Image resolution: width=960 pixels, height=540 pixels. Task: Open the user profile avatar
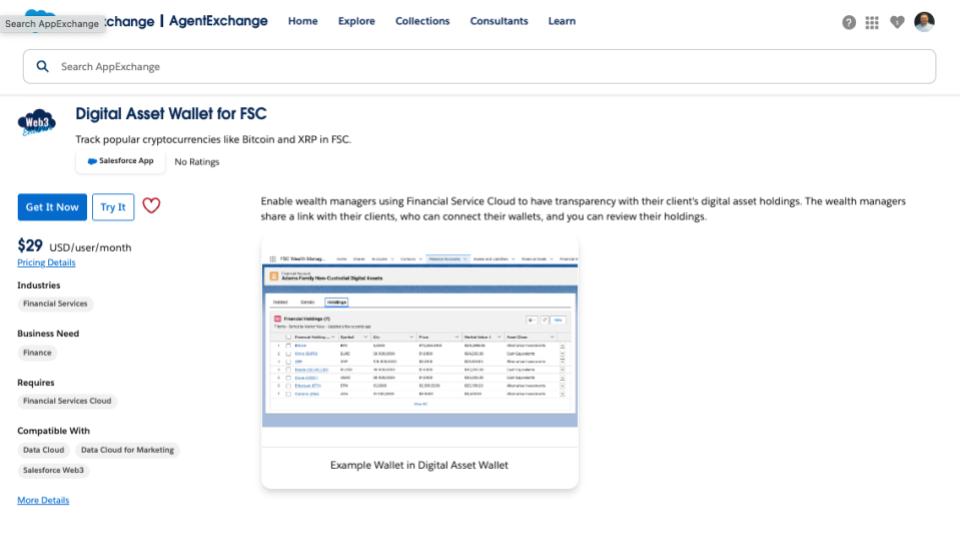coord(924,21)
